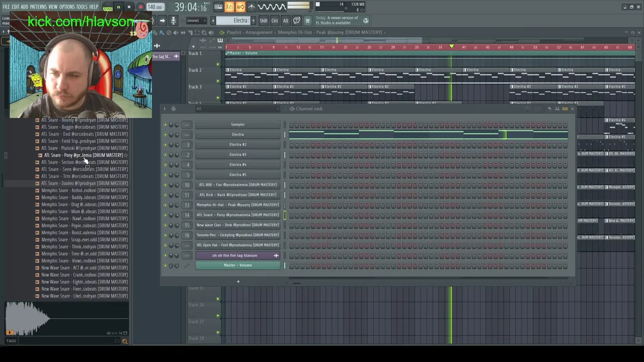Screen dimensions: 644x362
Task: Open the ADD menu
Action: [x=24, y=7]
